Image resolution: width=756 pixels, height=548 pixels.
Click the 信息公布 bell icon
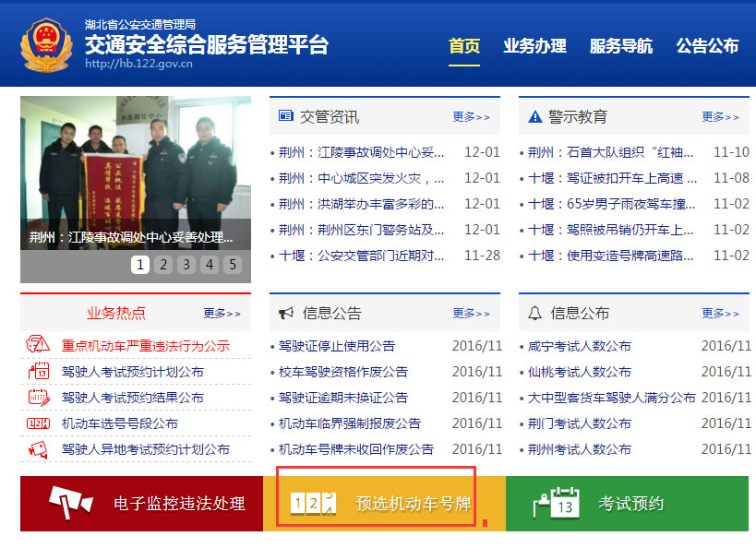point(534,314)
